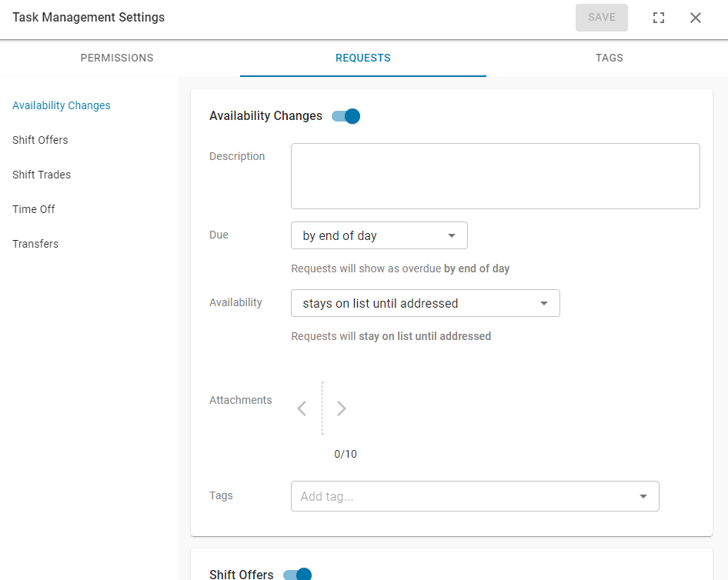Click the Task Management Settings title

[88, 18]
